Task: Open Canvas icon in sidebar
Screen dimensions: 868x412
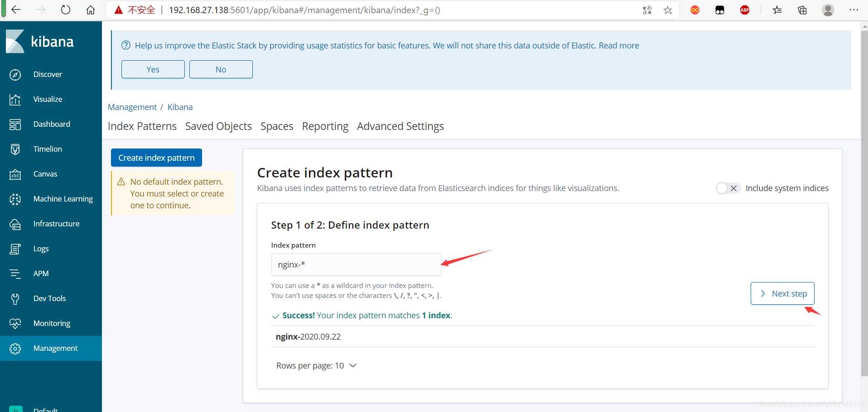Action: tap(15, 174)
